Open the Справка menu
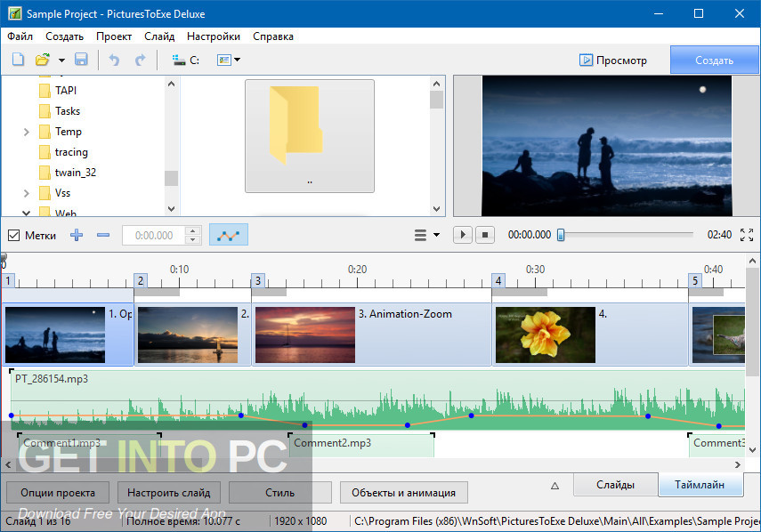Image resolution: width=761 pixels, height=532 pixels. tap(273, 36)
